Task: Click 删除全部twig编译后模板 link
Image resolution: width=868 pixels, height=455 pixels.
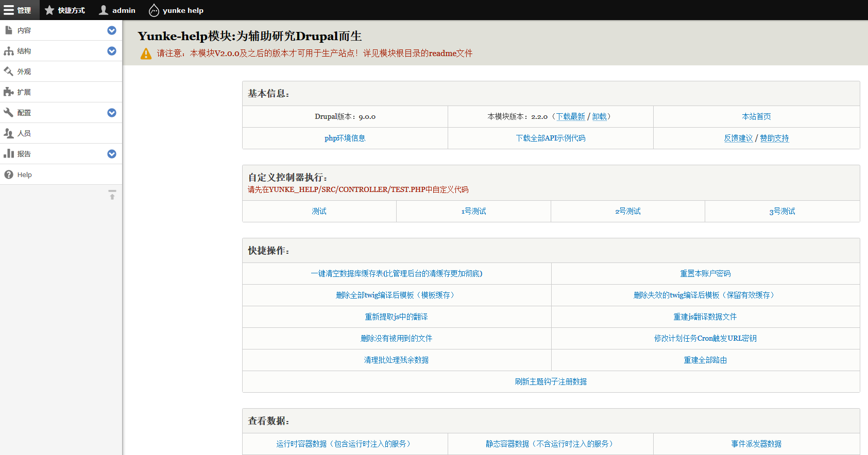Action: point(397,295)
